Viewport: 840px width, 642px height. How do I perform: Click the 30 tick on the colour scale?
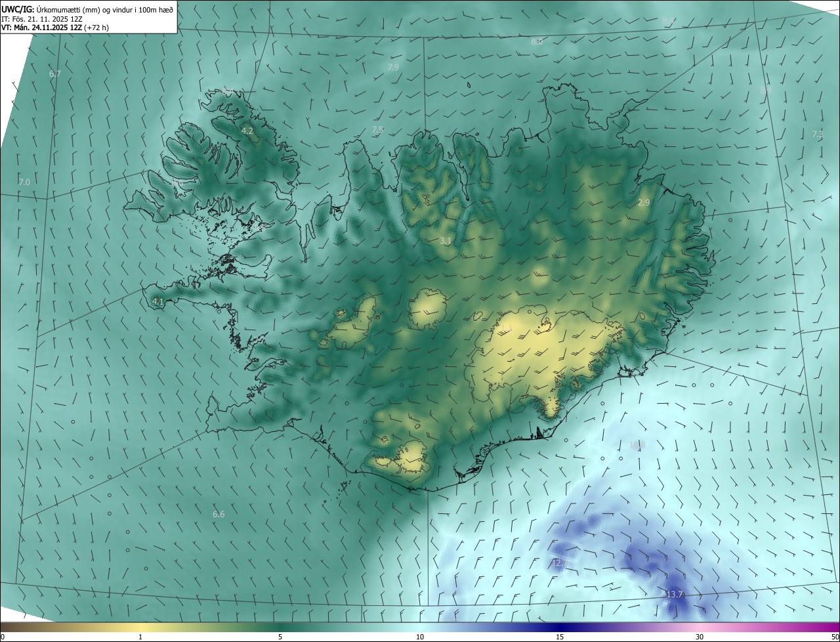[700, 637]
